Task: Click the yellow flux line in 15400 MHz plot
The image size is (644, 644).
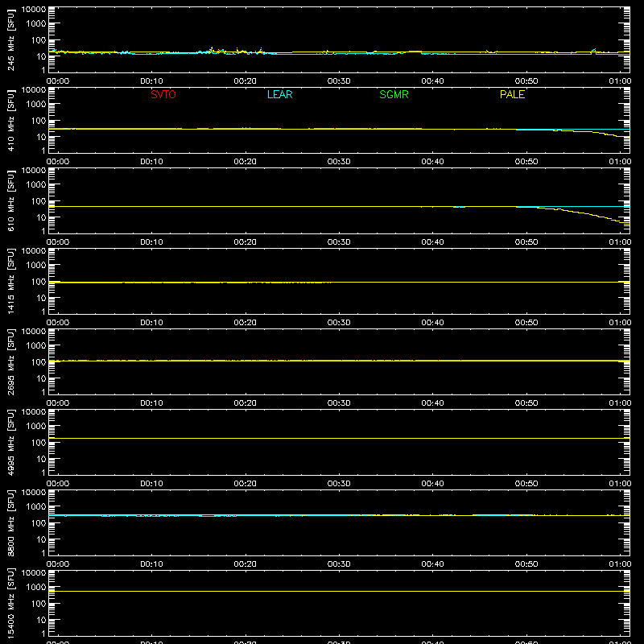Action: pos(339,592)
